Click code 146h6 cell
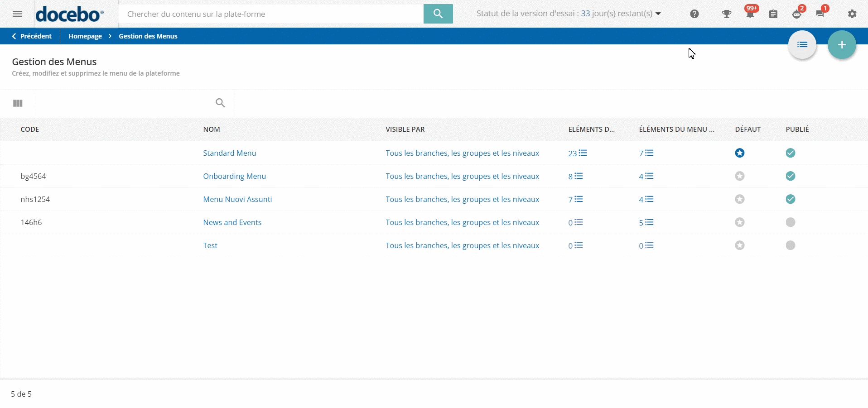Screen dimensions: 868x408 pos(31,222)
